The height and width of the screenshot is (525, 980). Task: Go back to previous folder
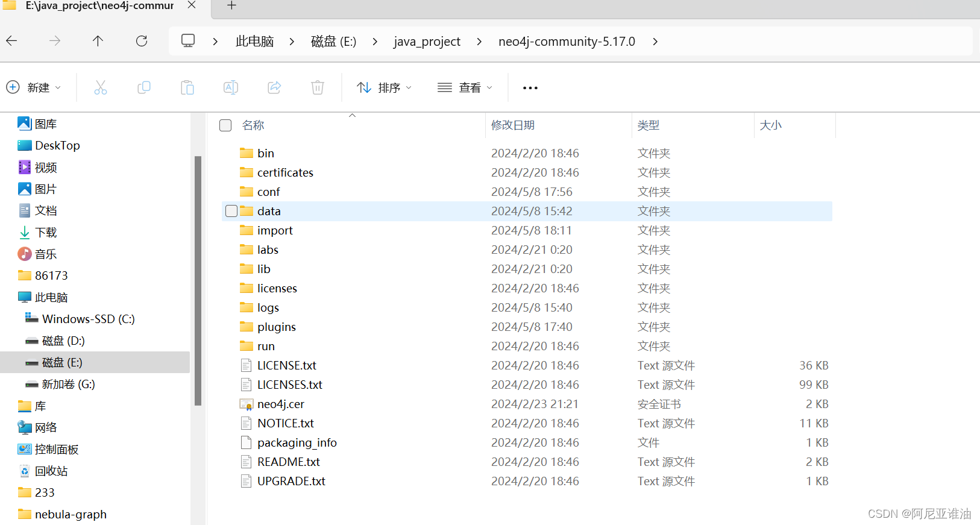(11, 41)
